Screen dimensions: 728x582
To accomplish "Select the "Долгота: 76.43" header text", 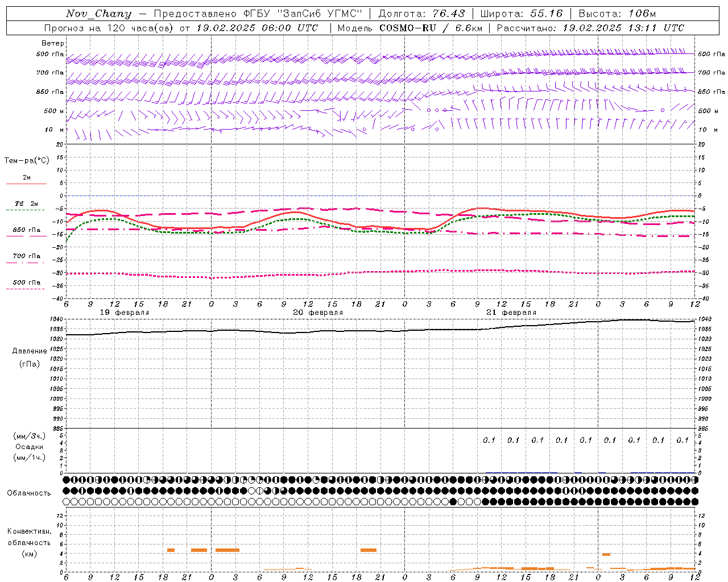I will coord(421,14).
